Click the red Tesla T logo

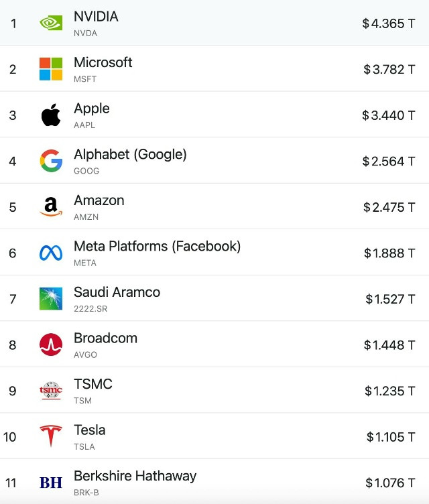(51, 436)
